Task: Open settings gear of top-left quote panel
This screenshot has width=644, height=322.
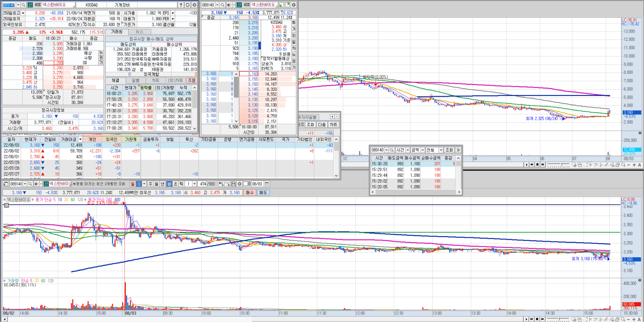Action: pyautogui.click(x=194, y=5)
